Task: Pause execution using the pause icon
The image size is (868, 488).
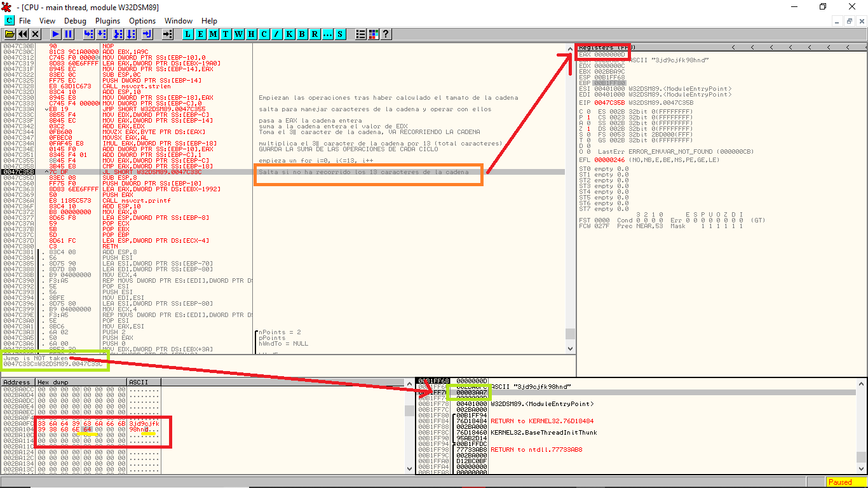Action: coord(69,34)
